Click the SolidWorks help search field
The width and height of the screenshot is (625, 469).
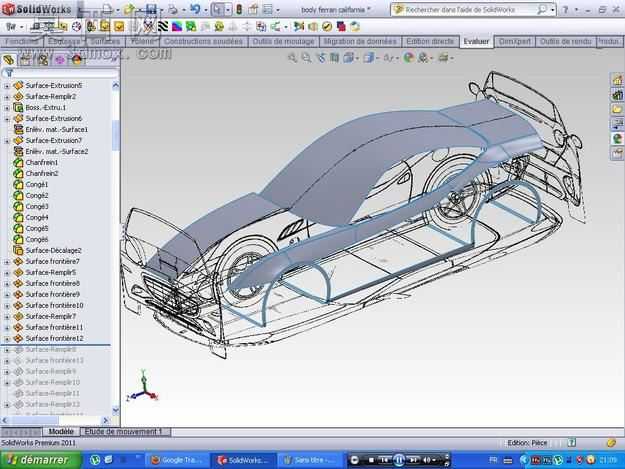pos(471,10)
